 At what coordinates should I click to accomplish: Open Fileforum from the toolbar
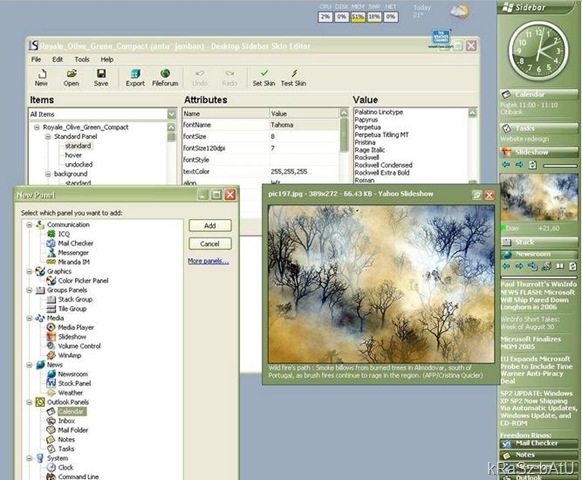(x=165, y=78)
